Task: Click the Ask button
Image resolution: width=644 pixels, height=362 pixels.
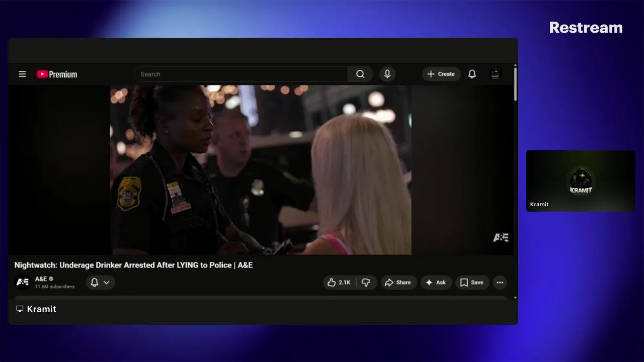Action: [436, 283]
